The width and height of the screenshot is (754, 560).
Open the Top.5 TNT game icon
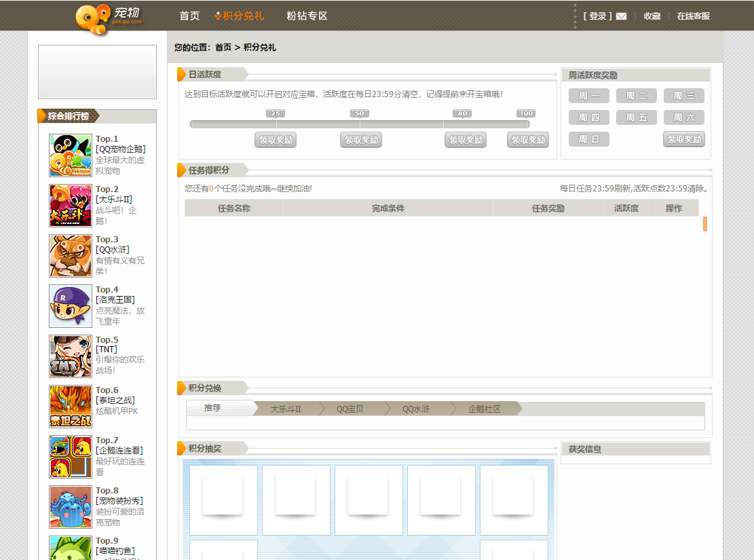70,356
